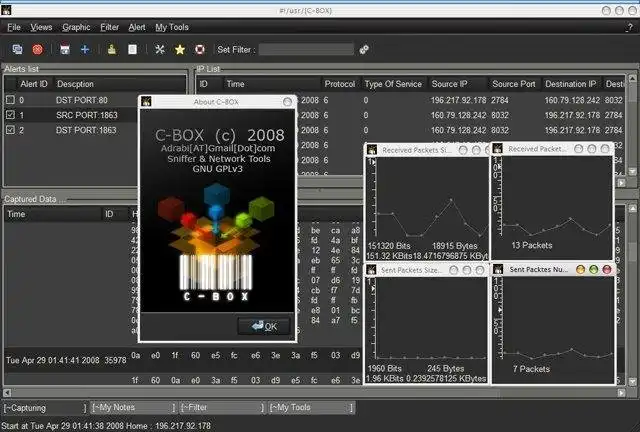Click the '7 Packets' graph label
This screenshot has width=640, height=432.
tap(531, 369)
